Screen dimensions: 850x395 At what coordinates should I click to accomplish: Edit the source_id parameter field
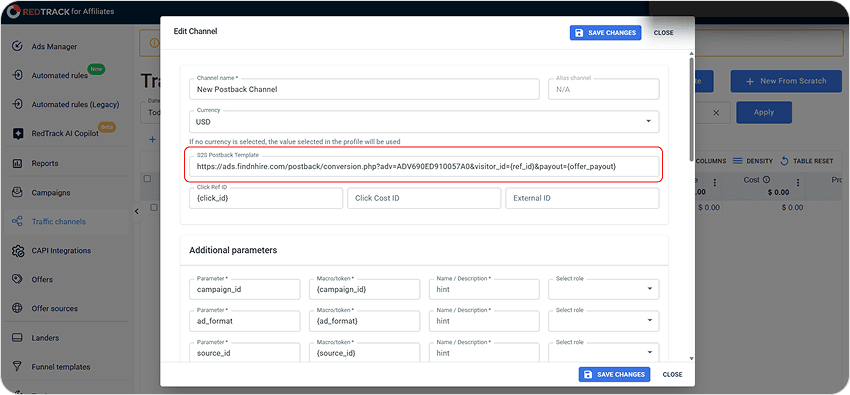pyautogui.click(x=244, y=352)
